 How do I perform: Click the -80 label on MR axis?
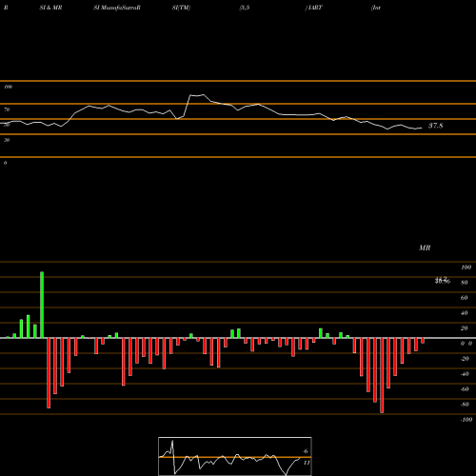point(465,405)
